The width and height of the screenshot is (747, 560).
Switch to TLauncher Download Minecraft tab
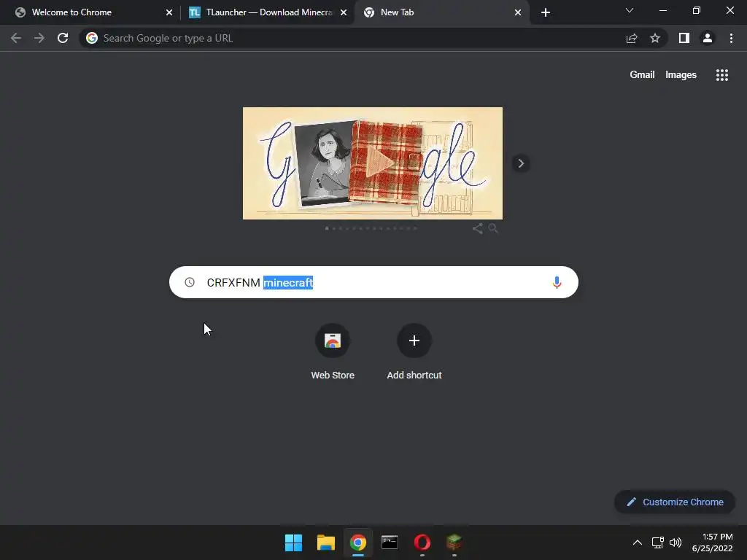coord(269,12)
